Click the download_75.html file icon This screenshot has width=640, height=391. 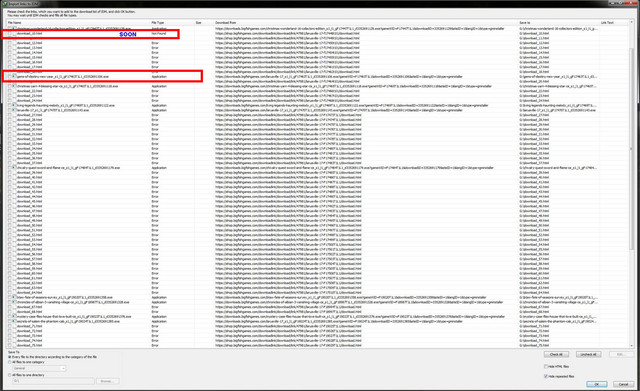[14, 345]
